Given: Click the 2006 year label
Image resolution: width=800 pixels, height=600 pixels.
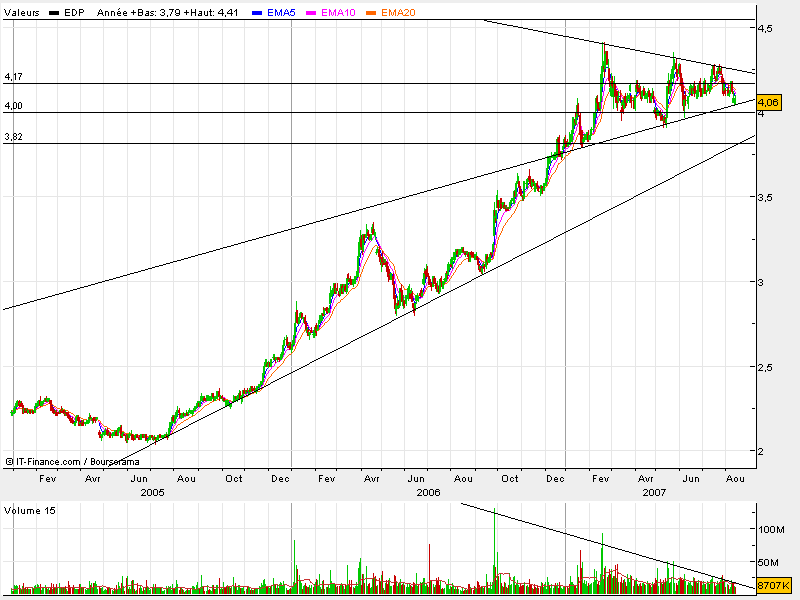Looking at the screenshot, I should point(428,492).
